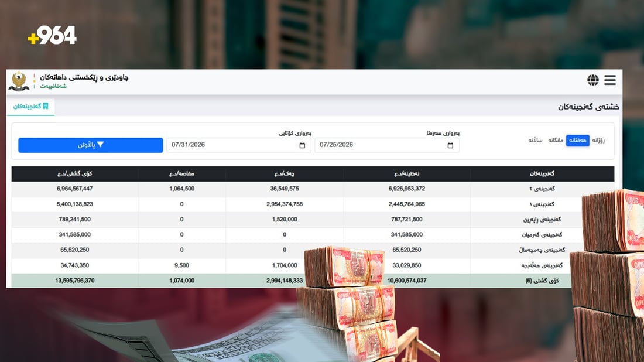644x362 pixels.
Task: Click the گەنجینەکان tab icon
Action: tap(46, 106)
